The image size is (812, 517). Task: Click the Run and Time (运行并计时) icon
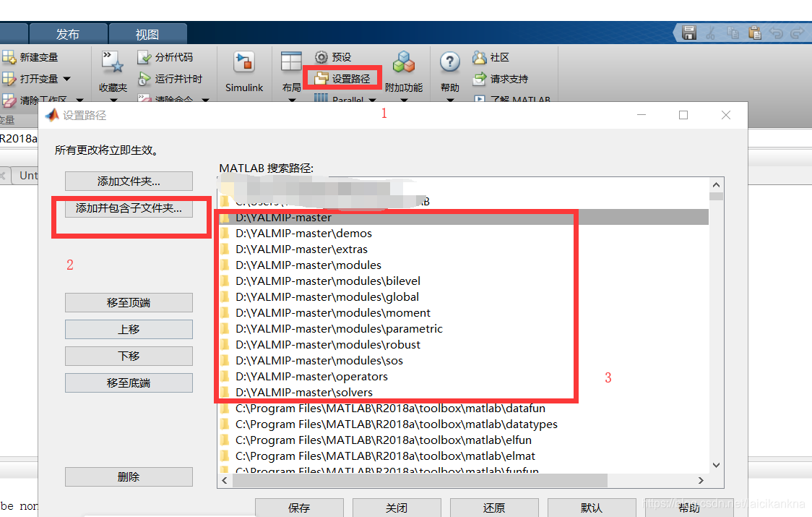(144, 79)
